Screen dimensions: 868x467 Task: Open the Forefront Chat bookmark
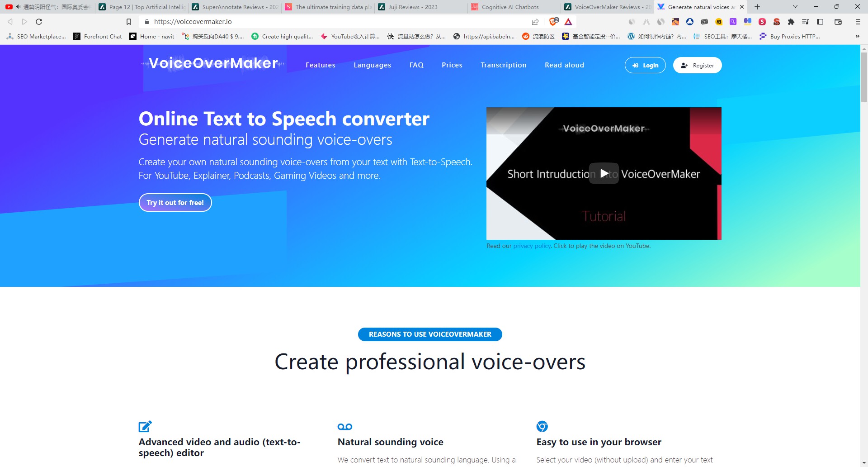98,36
